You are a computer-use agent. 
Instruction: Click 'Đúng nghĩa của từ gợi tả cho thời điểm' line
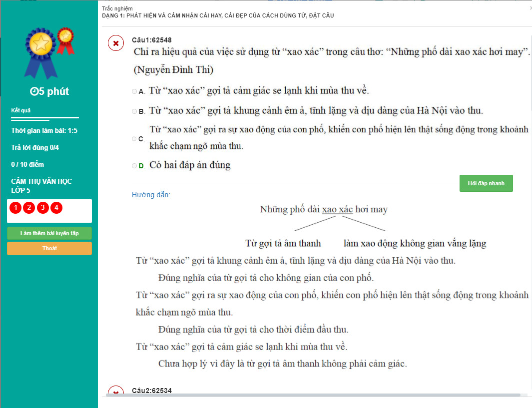(253, 329)
